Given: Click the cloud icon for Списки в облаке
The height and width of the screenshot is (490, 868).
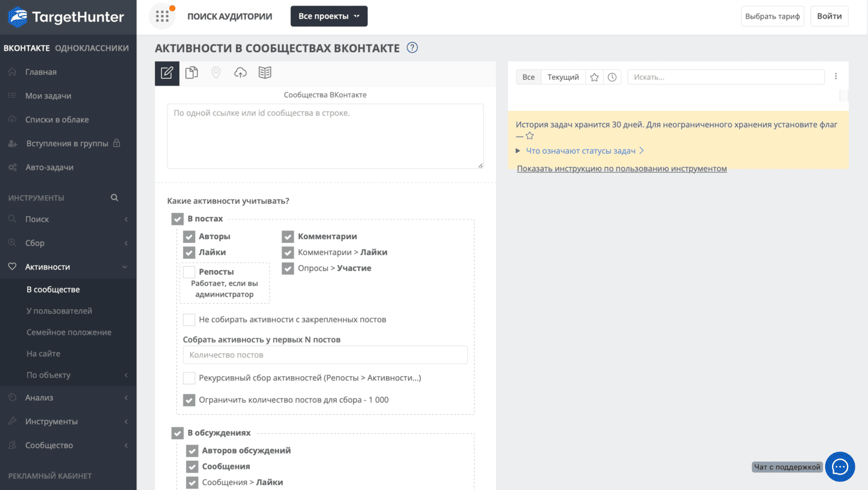Looking at the screenshot, I should (x=12, y=120).
